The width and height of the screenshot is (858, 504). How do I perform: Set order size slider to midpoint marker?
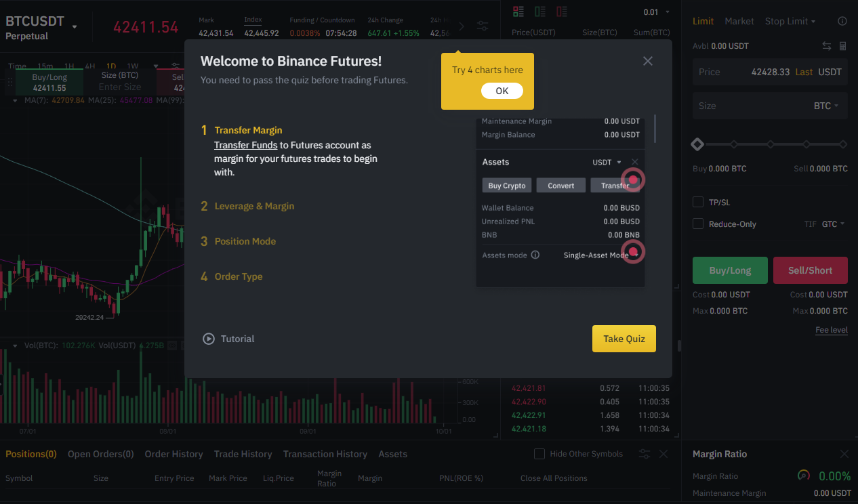click(771, 144)
